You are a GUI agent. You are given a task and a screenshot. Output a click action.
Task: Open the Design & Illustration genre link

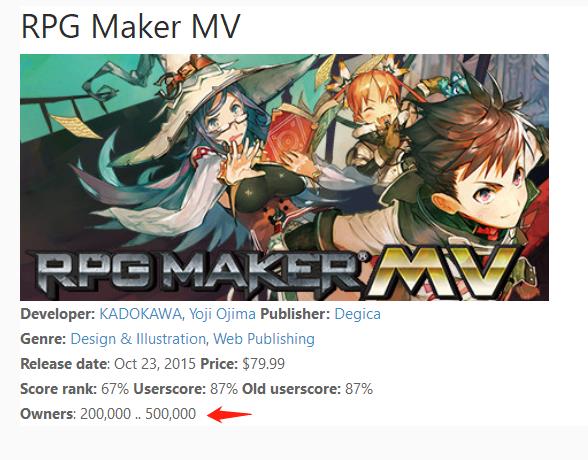coord(138,339)
